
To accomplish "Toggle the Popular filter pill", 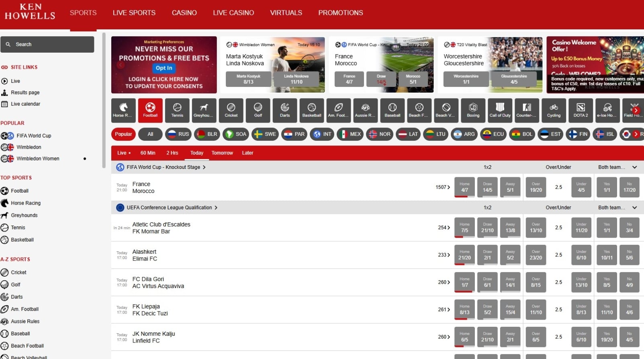I will (123, 134).
